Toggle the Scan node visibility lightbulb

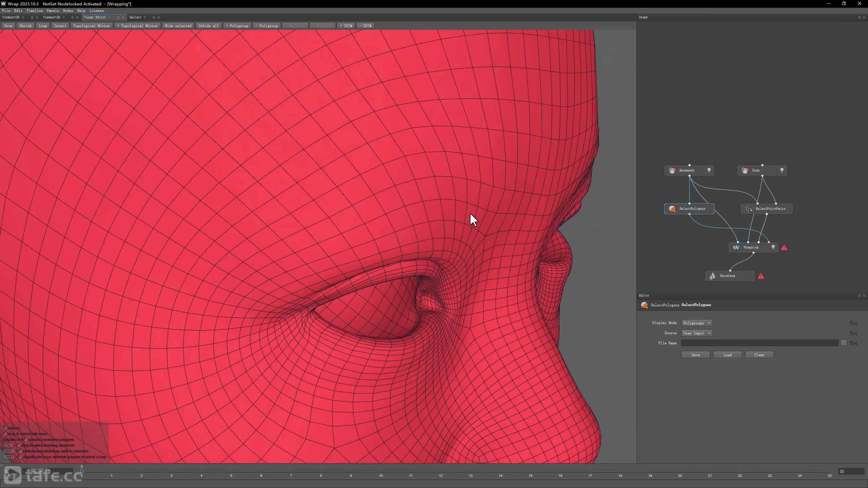(782, 170)
